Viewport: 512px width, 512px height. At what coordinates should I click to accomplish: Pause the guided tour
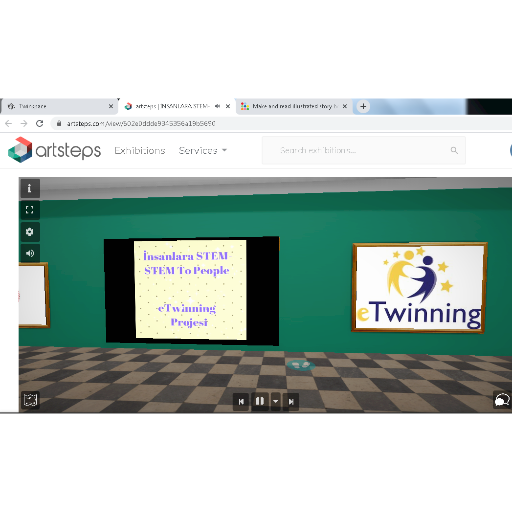click(x=260, y=401)
